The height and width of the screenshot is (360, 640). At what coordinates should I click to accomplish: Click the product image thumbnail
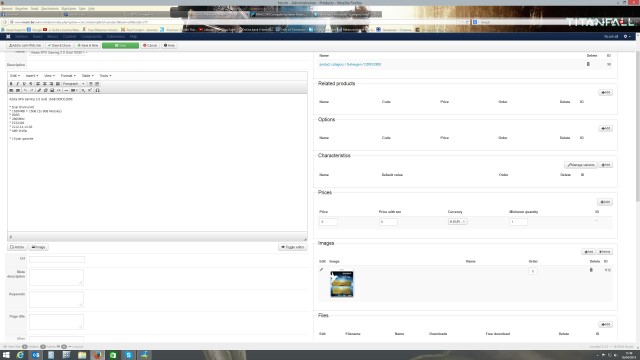(342, 284)
